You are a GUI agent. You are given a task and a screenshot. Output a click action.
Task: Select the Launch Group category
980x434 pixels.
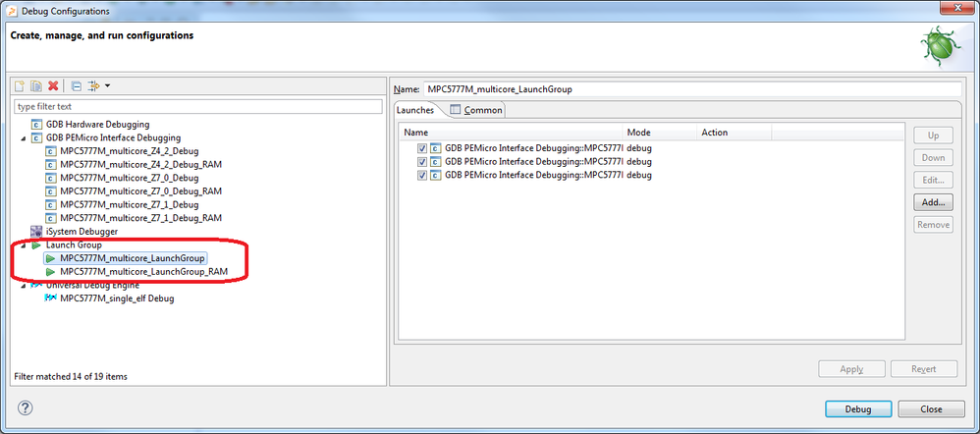(x=74, y=245)
